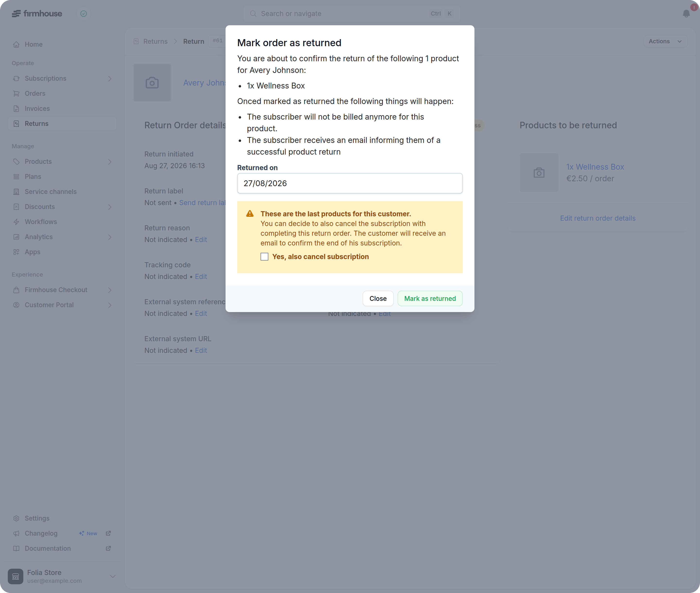The height and width of the screenshot is (593, 700).
Task: Click the 'Send return label' link
Action: (x=202, y=203)
